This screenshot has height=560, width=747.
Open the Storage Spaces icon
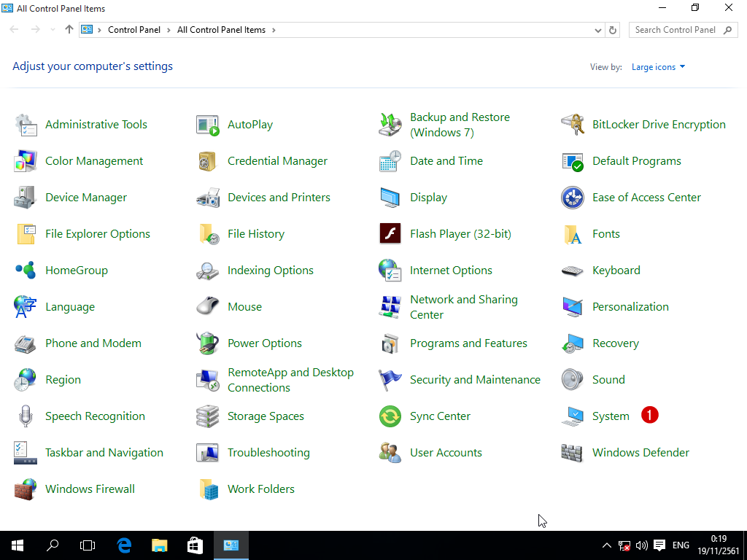click(x=208, y=416)
